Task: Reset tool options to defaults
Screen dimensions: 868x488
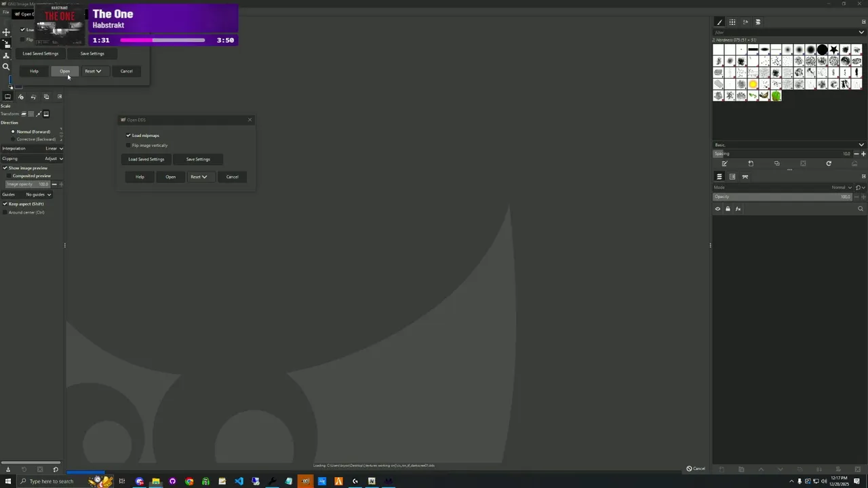Action: click(56, 469)
